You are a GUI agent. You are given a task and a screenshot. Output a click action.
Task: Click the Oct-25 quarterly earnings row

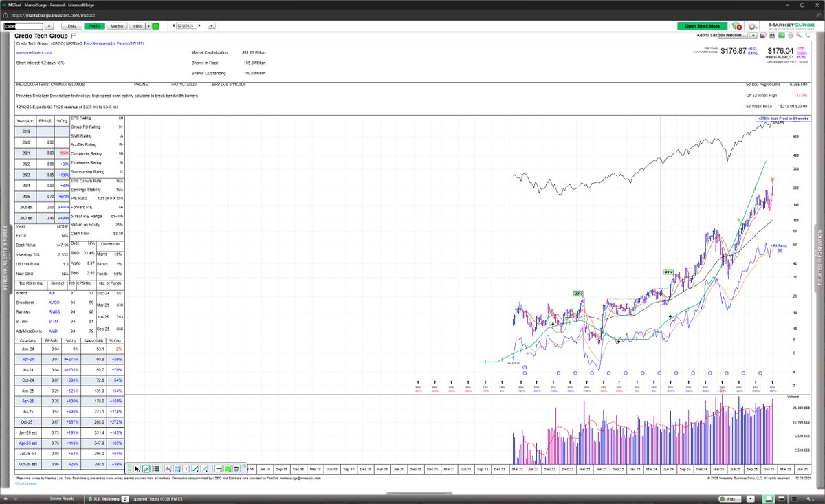pyautogui.click(x=70, y=422)
